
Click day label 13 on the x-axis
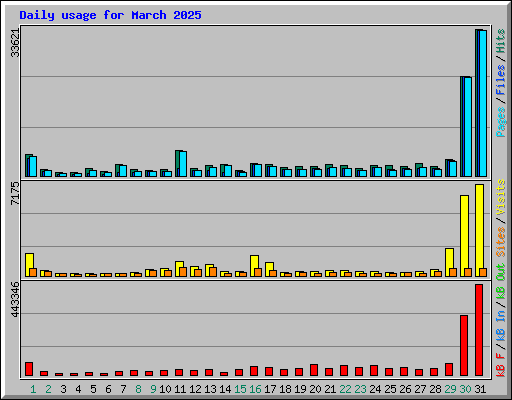pyautogui.click(x=210, y=389)
